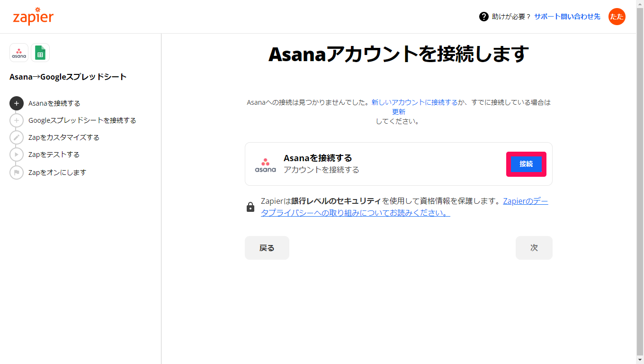This screenshot has width=644, height=364.
Task: Click the 次 button
Action: pos(534,247)
